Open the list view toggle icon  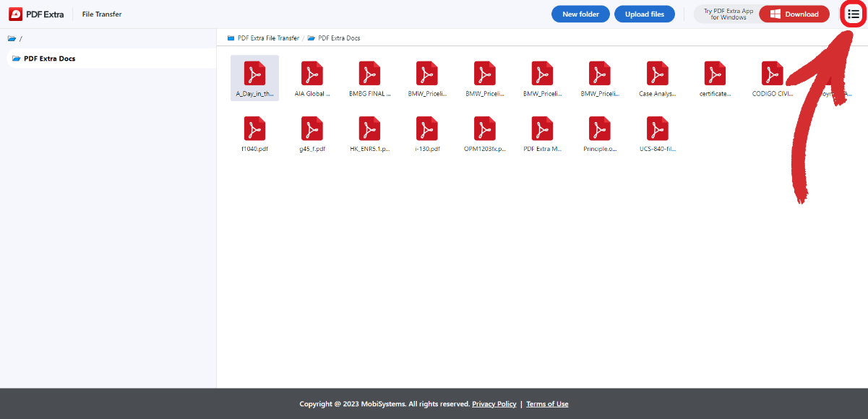click(x=854, y=14)
